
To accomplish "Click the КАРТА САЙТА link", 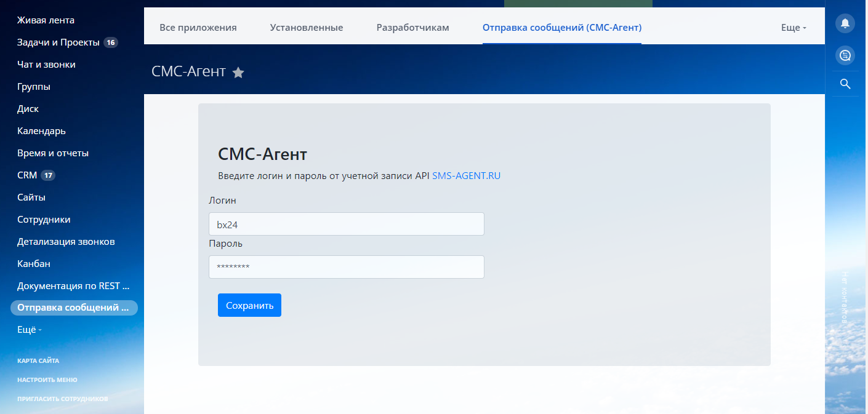I will click(x=38, y=360).
